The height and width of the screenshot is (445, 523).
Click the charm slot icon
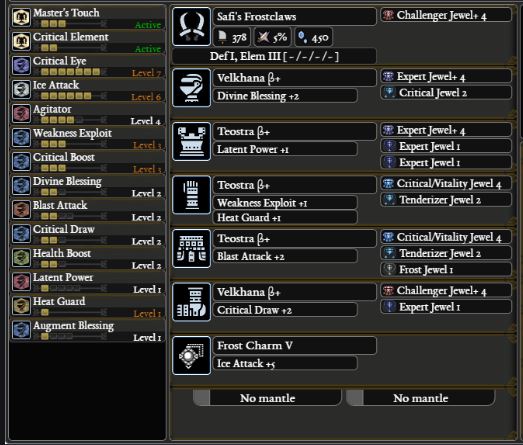(x=191, y=356)
